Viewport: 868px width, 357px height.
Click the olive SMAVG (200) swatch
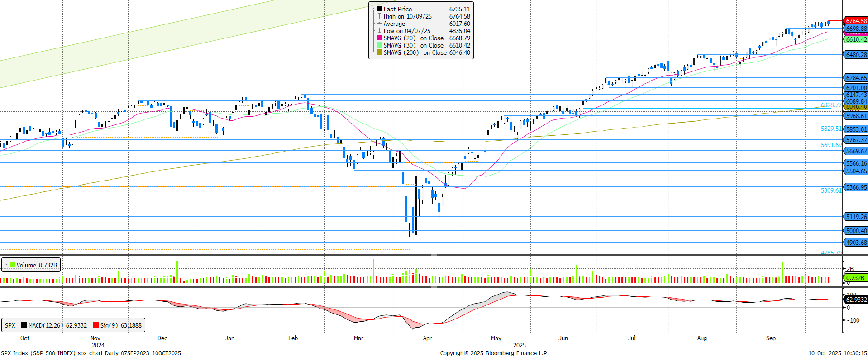[x=379, y=52]
